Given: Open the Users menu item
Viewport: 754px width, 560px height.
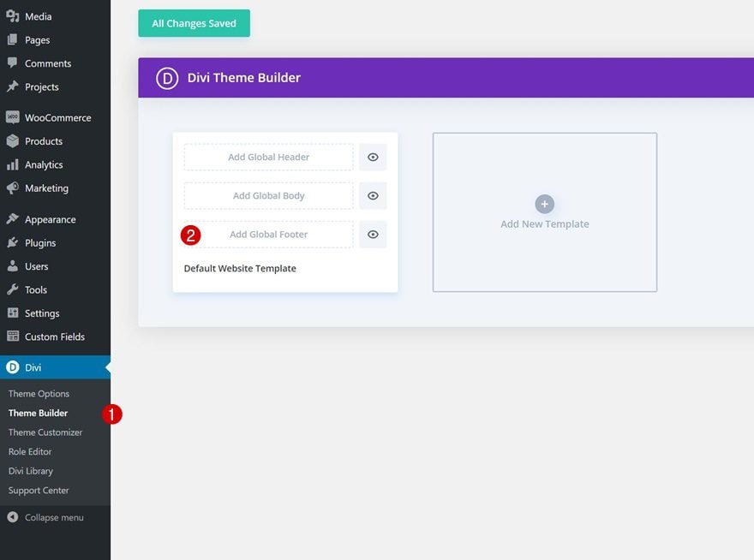Looking at the screenshot, I should click(56, 266).
